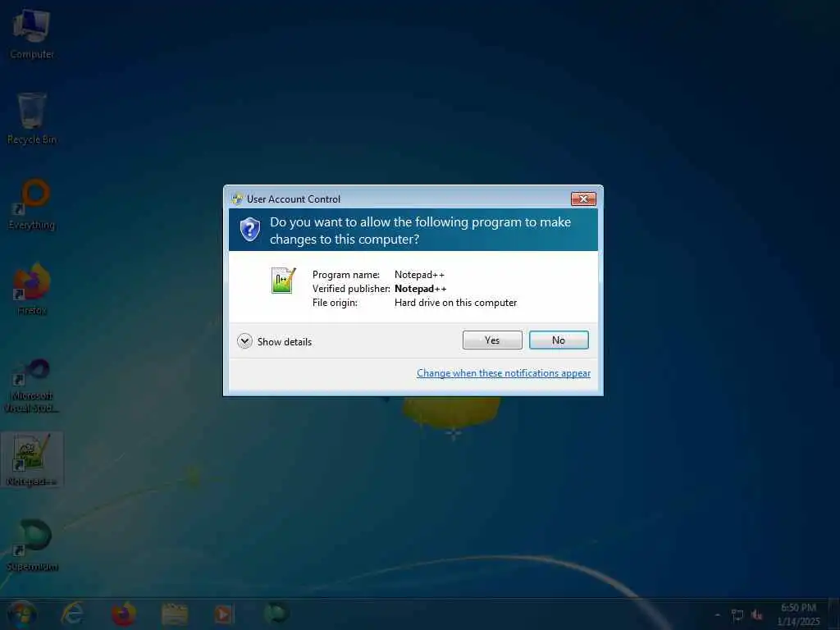Close the User Account Control dialog
The height and width of the screenshot is (630, 840).
point(583,199)
